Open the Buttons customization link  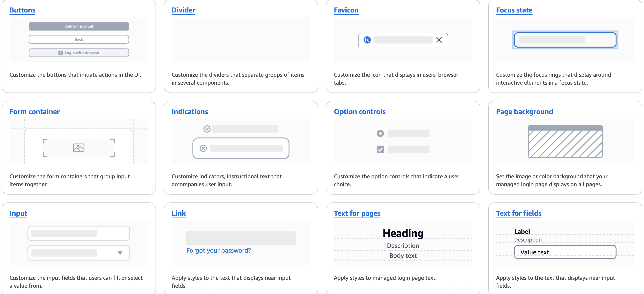pyautogui.click(x=23, y=10)
